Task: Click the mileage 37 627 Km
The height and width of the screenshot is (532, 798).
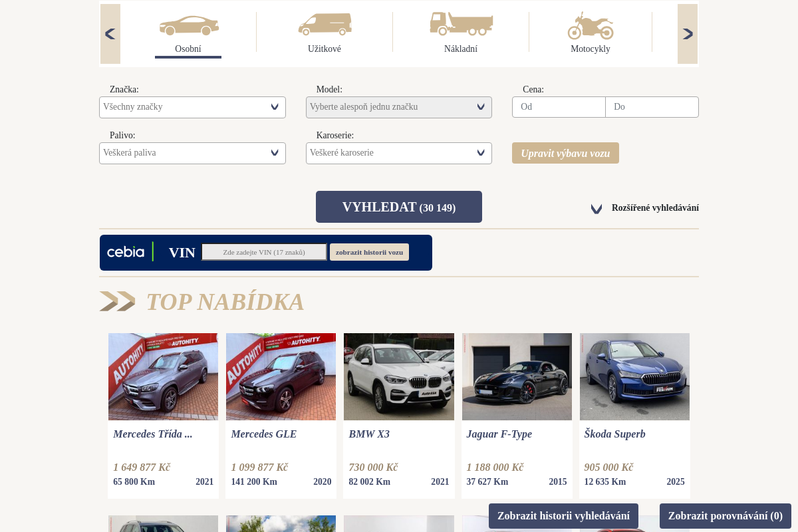Action: [x=487, y=482]
